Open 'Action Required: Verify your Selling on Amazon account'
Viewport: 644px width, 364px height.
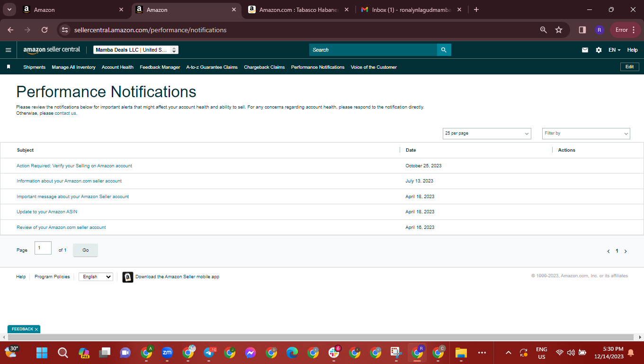pyautogui.click(x=74, y=166)
